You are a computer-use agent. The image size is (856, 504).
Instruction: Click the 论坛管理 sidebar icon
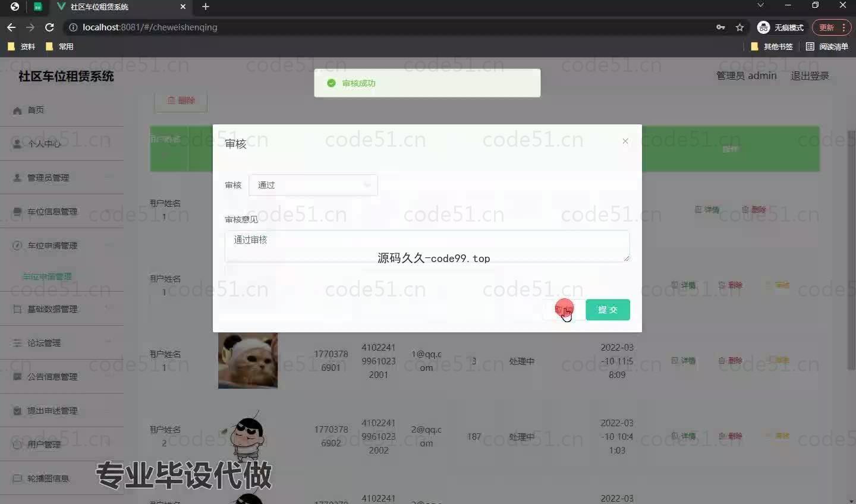[17, 343]
